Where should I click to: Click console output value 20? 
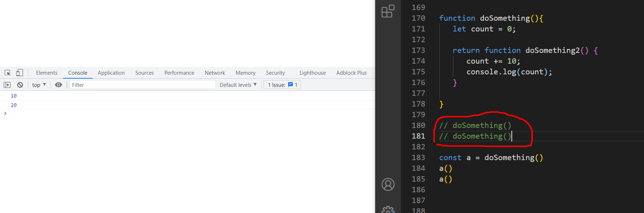click(x=14, y=105)
